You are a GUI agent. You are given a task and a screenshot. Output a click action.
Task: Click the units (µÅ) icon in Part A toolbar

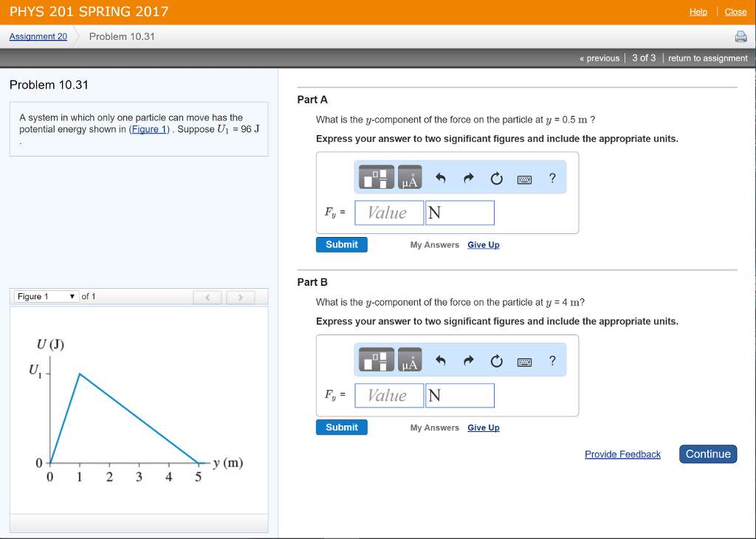pos(410,177)
